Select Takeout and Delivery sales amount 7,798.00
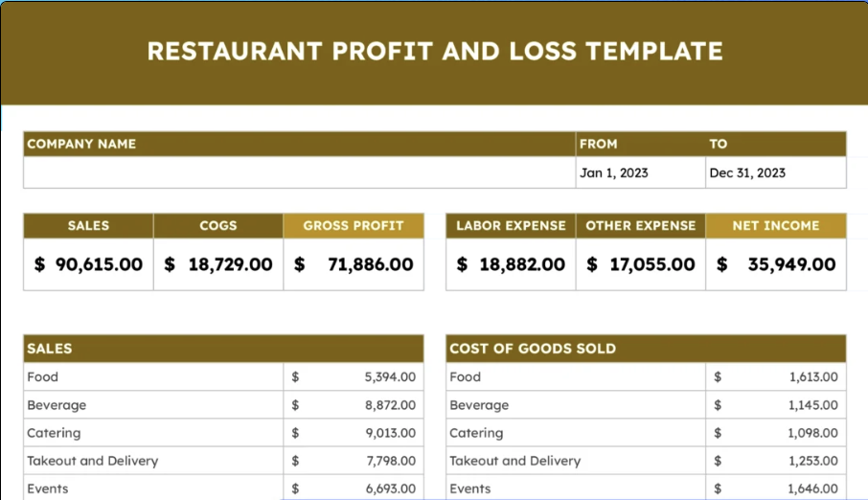The width and height of the screenshot is (868, 500). click(390, 461)
